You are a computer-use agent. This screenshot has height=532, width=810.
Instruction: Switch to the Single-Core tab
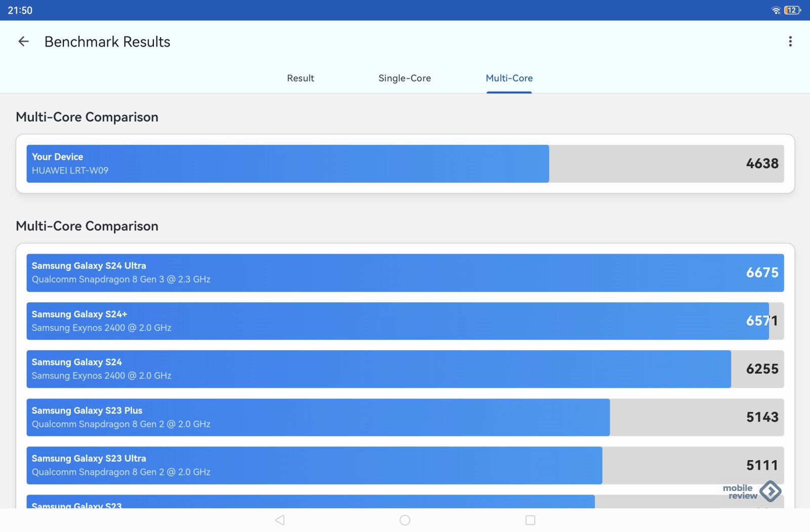pyautogui.click(x=404, y=78)
